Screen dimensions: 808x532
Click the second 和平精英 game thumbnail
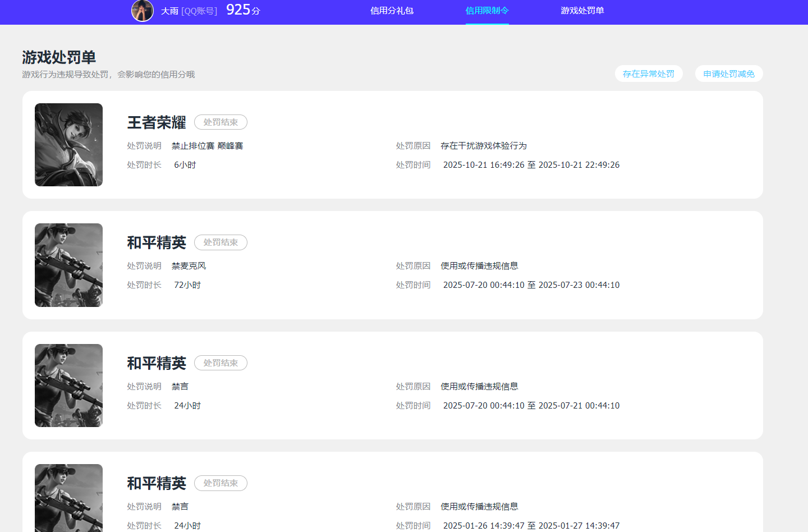[x=68, y=386]
